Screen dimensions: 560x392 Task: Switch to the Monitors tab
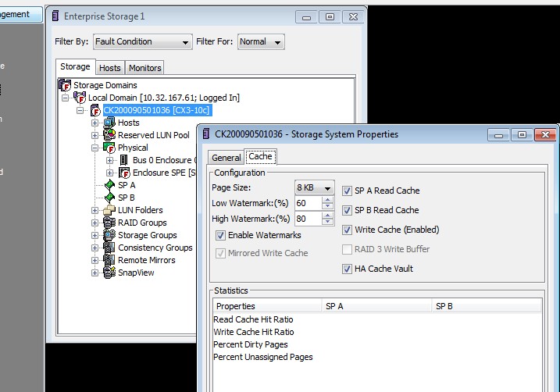(145, 68)
